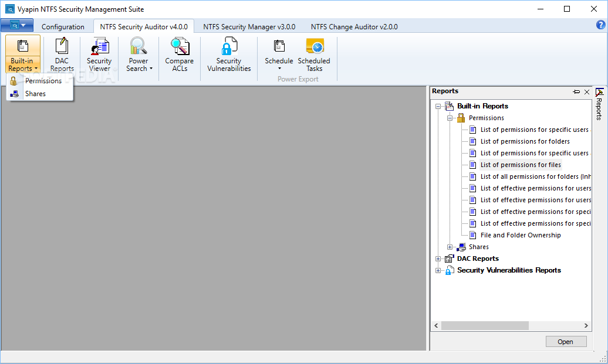The image size is (608, 364).
Task: Select the Shares item in Reports tree
Action: 478,247
